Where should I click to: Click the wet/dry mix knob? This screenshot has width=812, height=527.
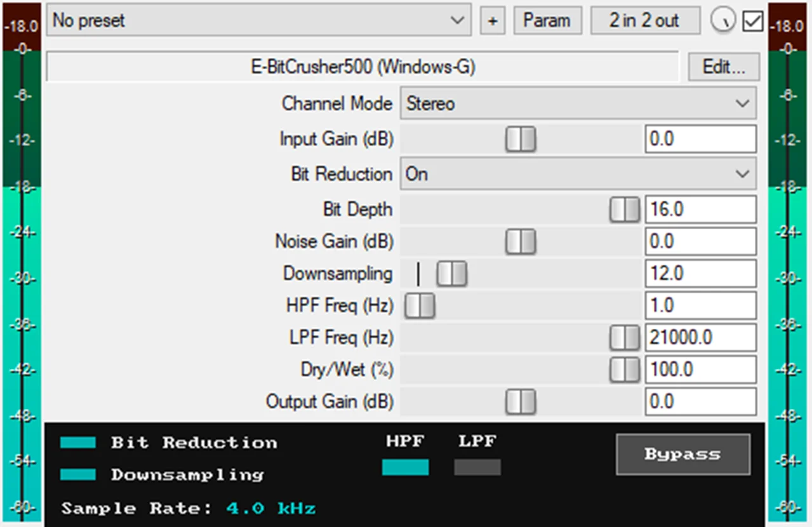point(722,21)
